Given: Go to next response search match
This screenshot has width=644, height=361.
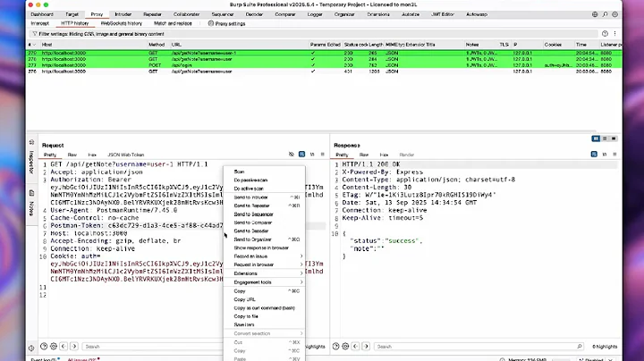Looking at the screenshot, I should (366, 346).
